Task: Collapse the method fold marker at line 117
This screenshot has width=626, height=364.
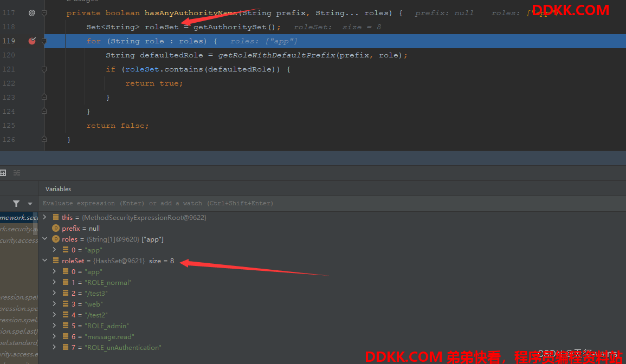Action: 44,13
